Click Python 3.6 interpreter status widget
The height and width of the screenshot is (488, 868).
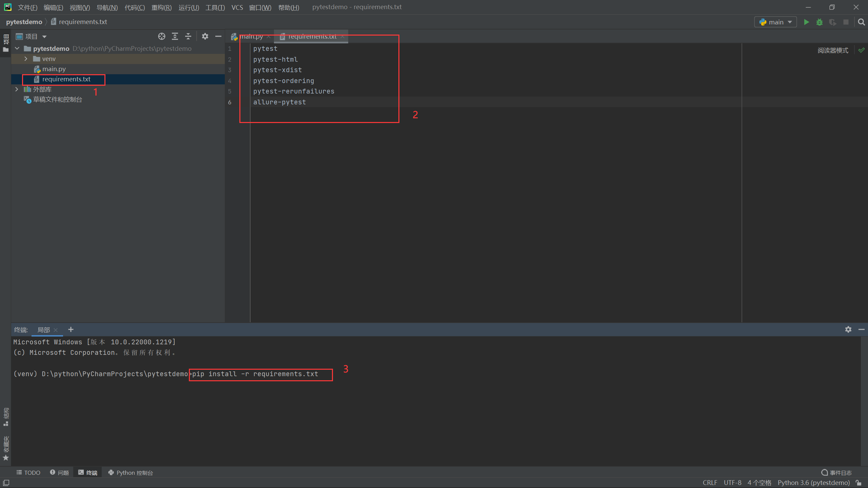[813, 483]
